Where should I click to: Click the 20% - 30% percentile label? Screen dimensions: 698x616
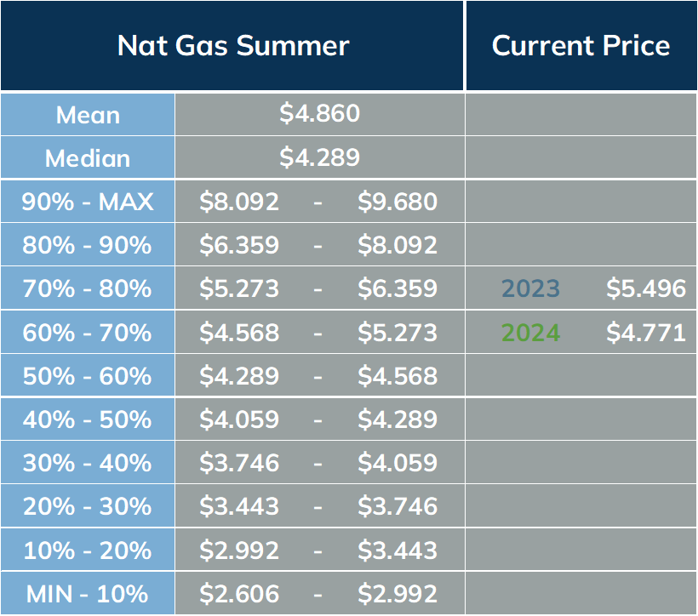pyautogui.click(x=87, y=506)
